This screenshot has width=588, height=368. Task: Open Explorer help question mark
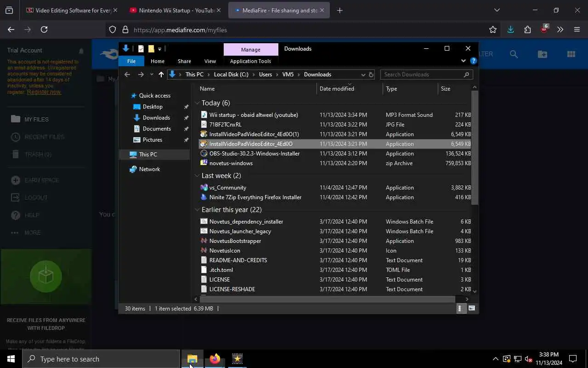[474, 61]
